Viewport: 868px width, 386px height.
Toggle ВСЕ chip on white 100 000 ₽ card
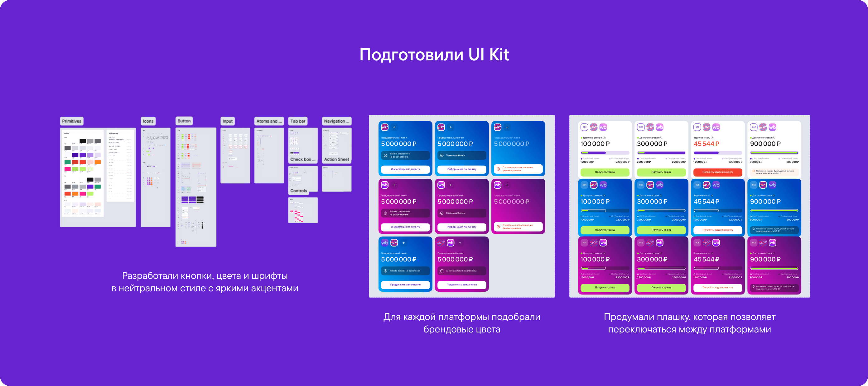pyautogui.click(x=585, y=127)
